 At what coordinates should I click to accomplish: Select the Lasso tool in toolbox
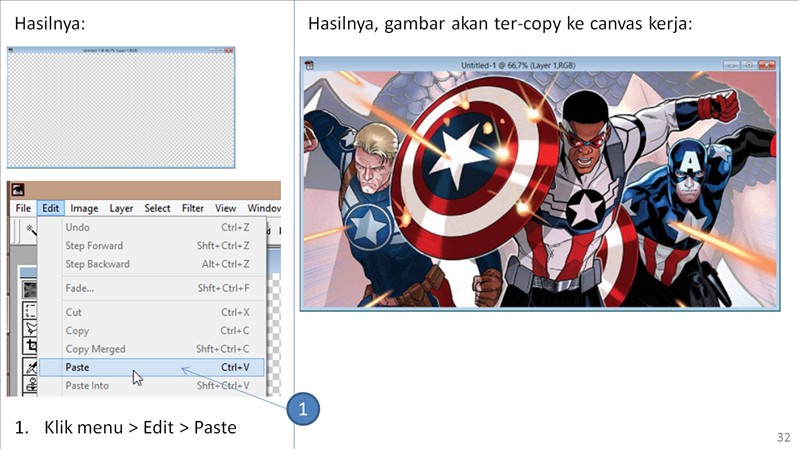click(x=31, y=327)
